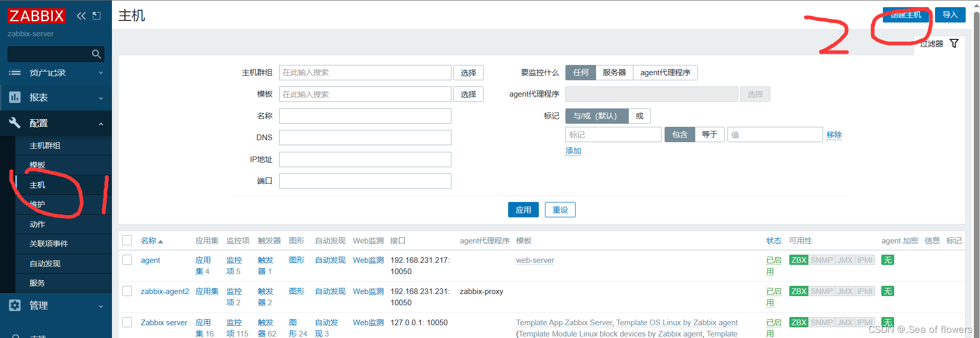This screenshot has width=980, height=338.
Task: Click the 移除 tag link
Action: [834, 134]
